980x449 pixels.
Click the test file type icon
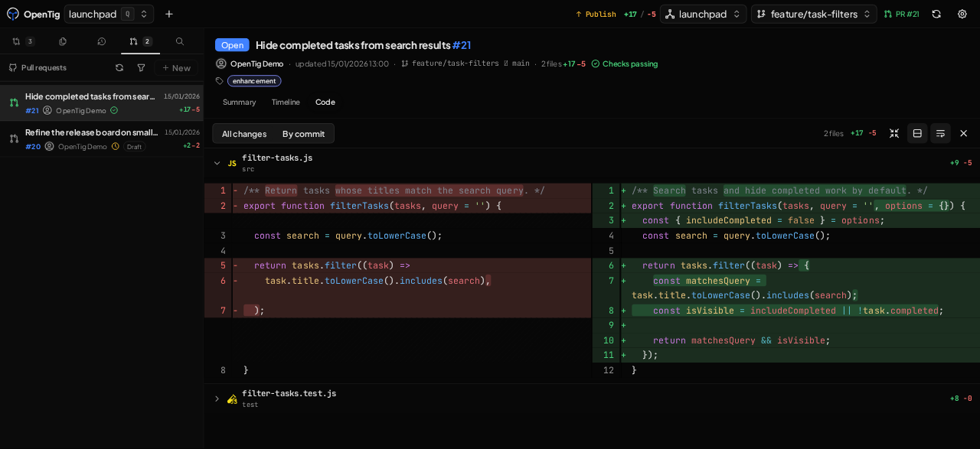(x=232, y=399)
